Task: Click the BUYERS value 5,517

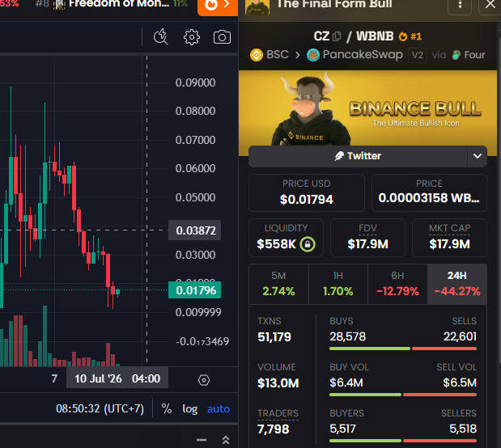Action: coord(342,429)
